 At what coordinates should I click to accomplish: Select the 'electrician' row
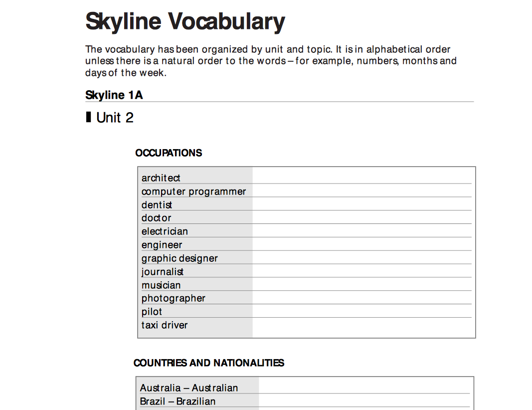point(165,231)
